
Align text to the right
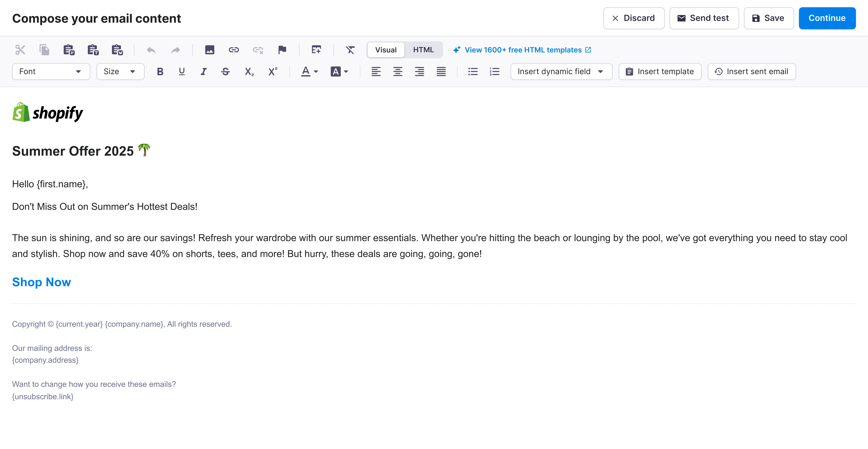tap(420, 72)
